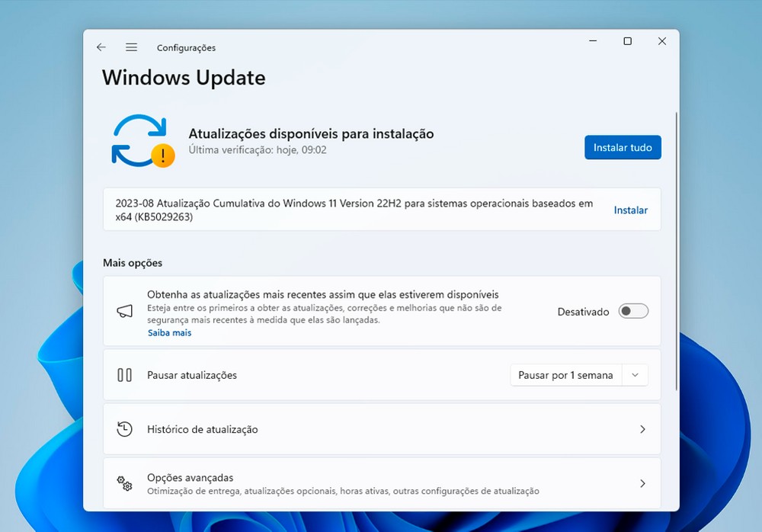Click the vertical scrollbar on the right
This screenshot has height=532, width=762.
pyautogui.click(x=677, y=252)
